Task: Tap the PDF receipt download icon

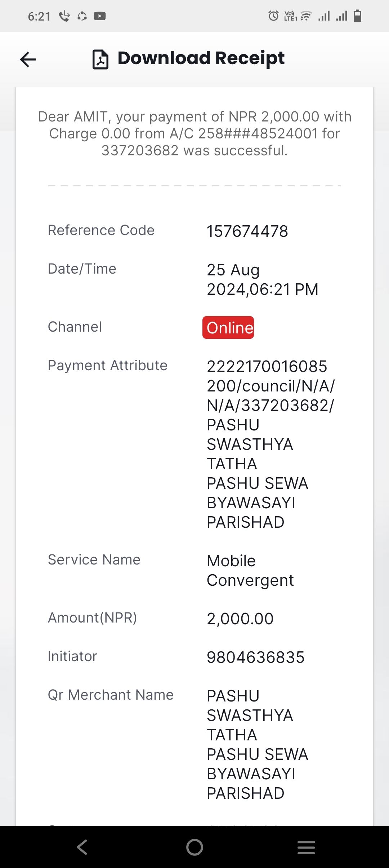Action: tap(100, 59)
